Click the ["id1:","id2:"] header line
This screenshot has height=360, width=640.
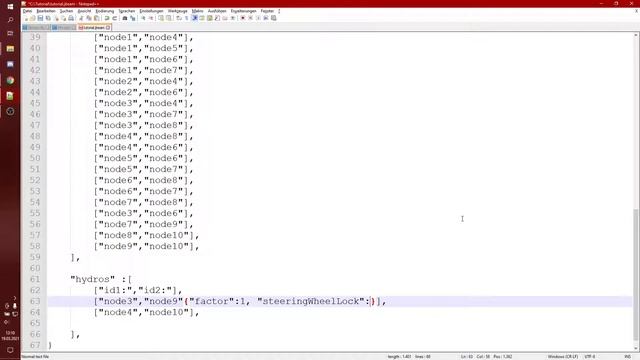point(138,290)
